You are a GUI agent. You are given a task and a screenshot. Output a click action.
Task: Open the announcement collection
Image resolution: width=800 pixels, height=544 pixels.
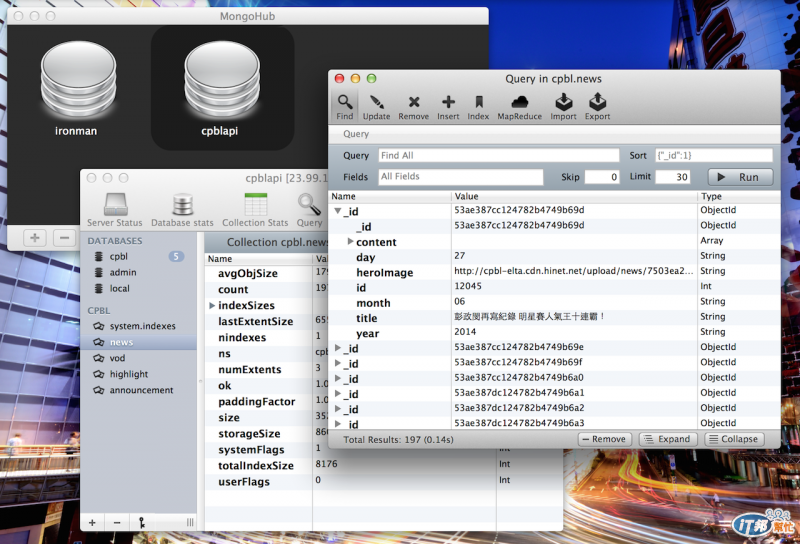(138, 390)
